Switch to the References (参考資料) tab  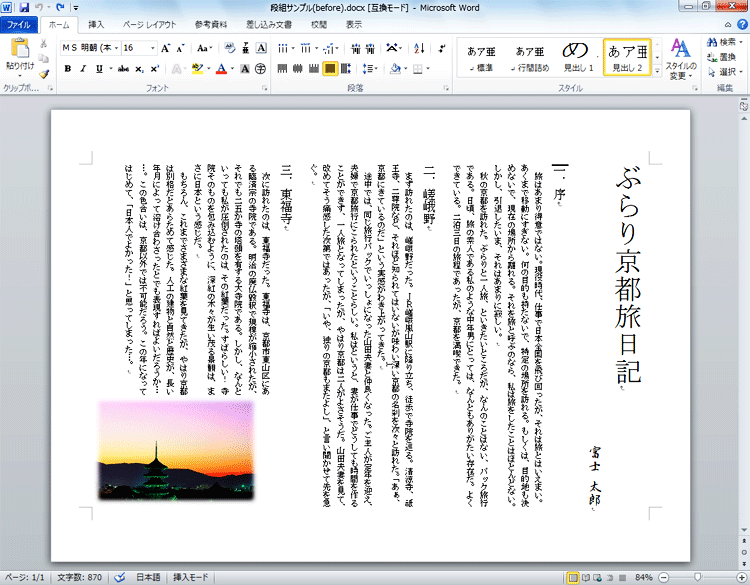coord(211,25)
